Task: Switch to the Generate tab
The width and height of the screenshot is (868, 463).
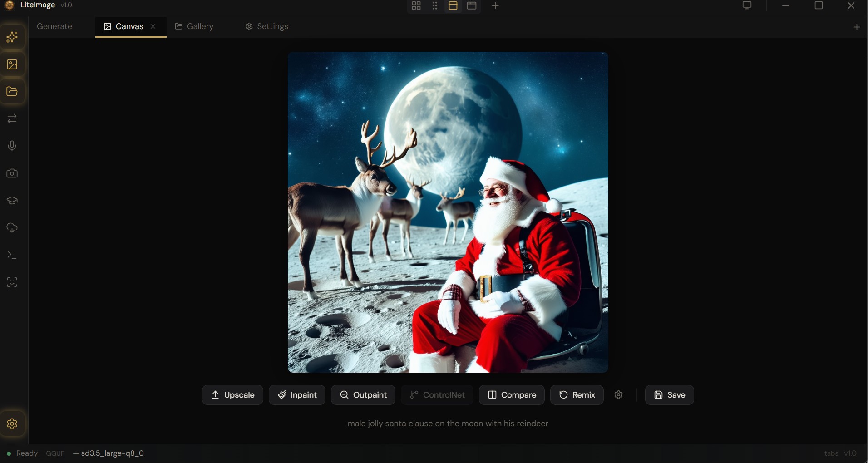Action: 54,26
